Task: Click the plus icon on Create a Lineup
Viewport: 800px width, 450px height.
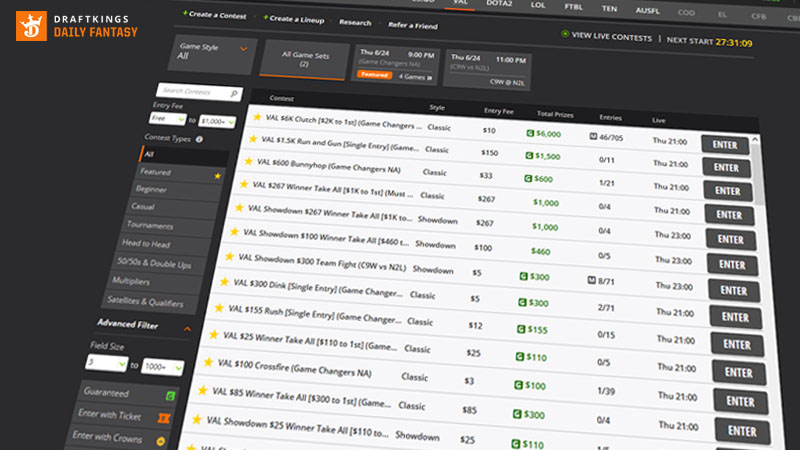Action: (266, 17)
